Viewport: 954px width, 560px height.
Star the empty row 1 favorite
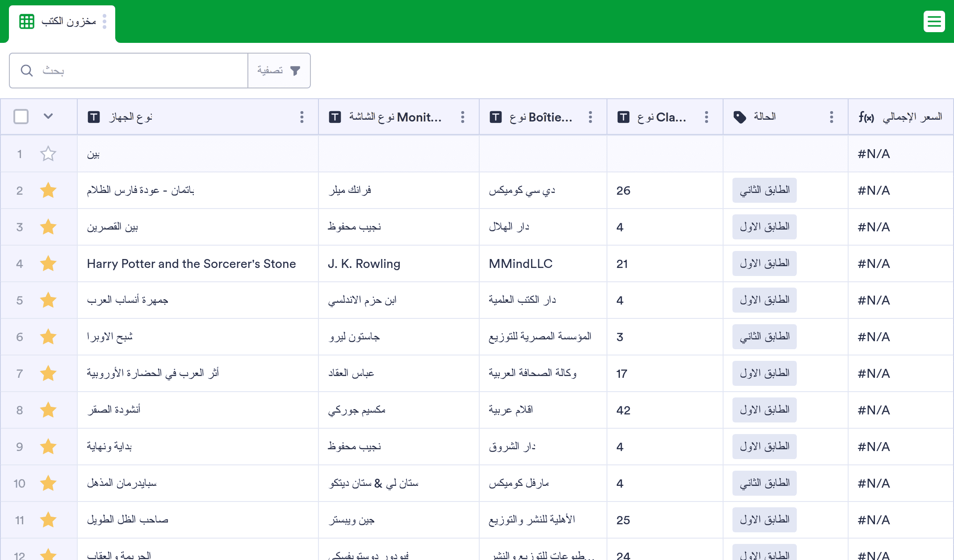(x=48, y=154)
